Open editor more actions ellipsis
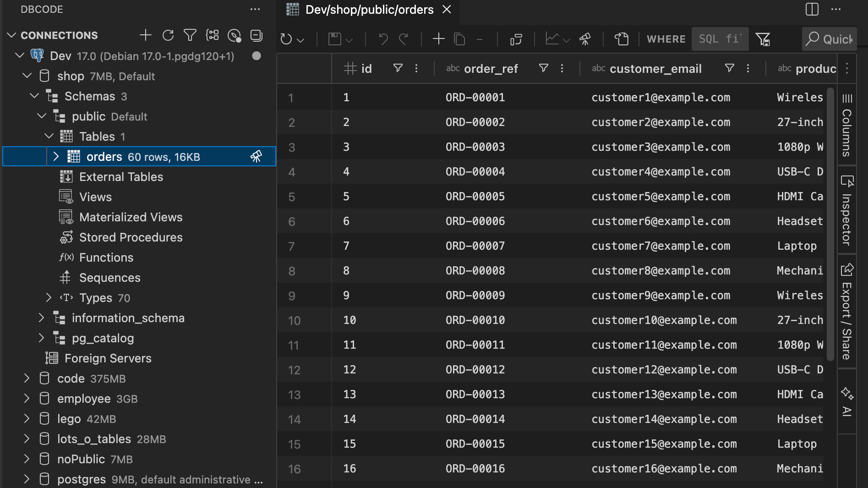The height and width of the screenshot is (488, 868). [x=836, y=9]
